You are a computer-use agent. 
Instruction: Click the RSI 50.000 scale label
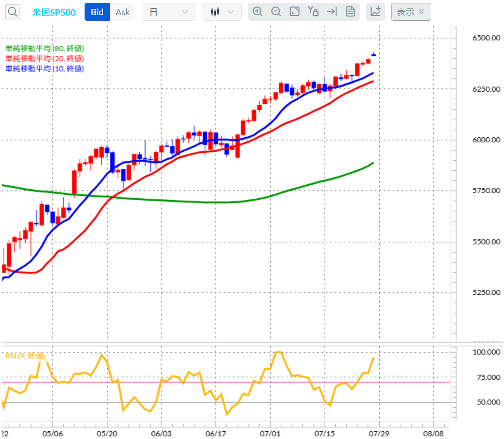click(x=489, y=402)
